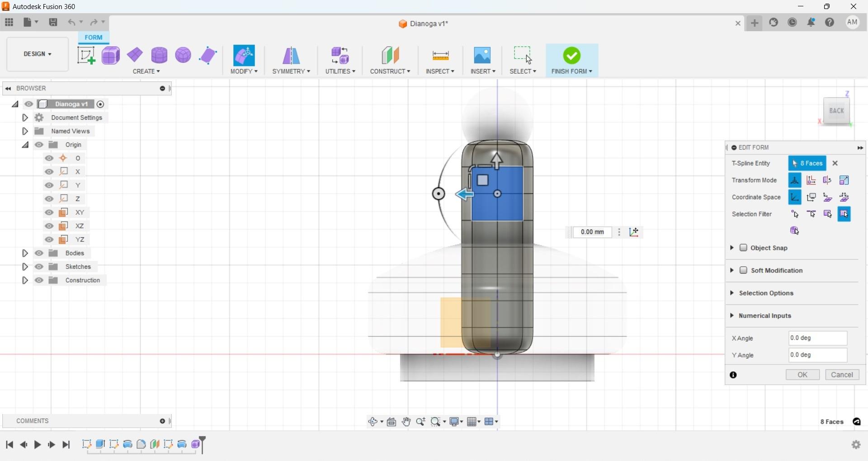Open the Edit Form tool under Modify
The height and width of the screenshot is (461, 868).
244,55
